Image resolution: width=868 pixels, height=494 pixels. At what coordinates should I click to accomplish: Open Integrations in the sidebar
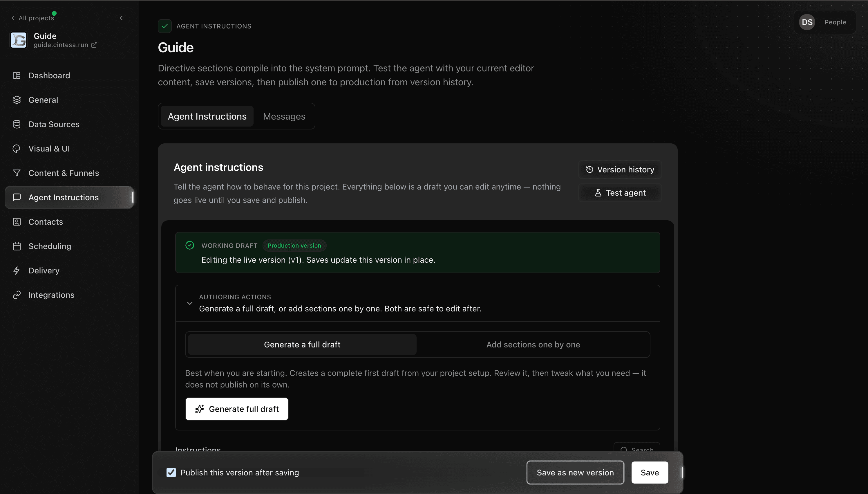point(70,295)
